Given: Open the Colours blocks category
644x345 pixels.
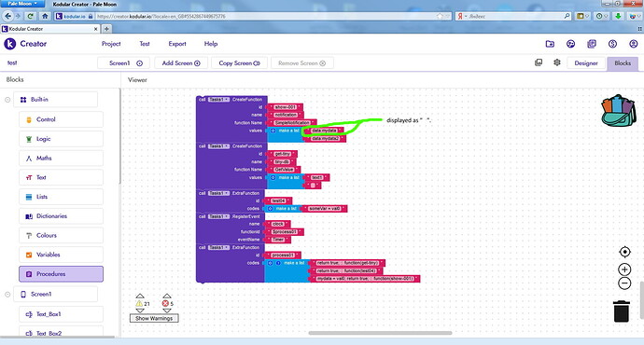Looking at the screenshot, I should tap(61, 235).
